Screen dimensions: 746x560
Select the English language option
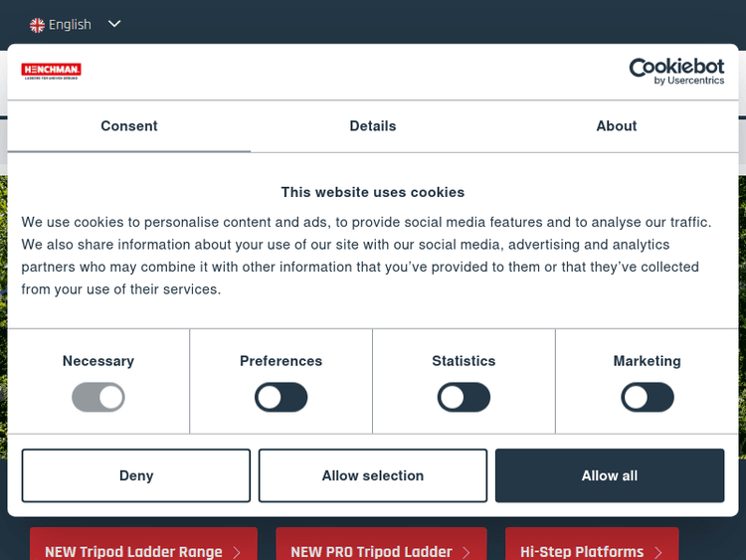[x=70, y=24]
